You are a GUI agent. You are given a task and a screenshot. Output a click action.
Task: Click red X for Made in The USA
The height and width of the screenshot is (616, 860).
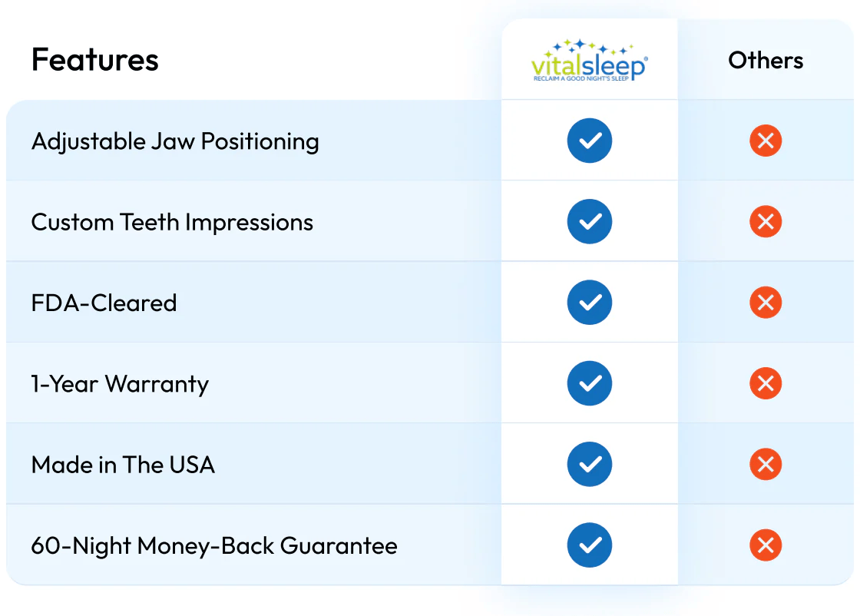(x=766, y=465)
